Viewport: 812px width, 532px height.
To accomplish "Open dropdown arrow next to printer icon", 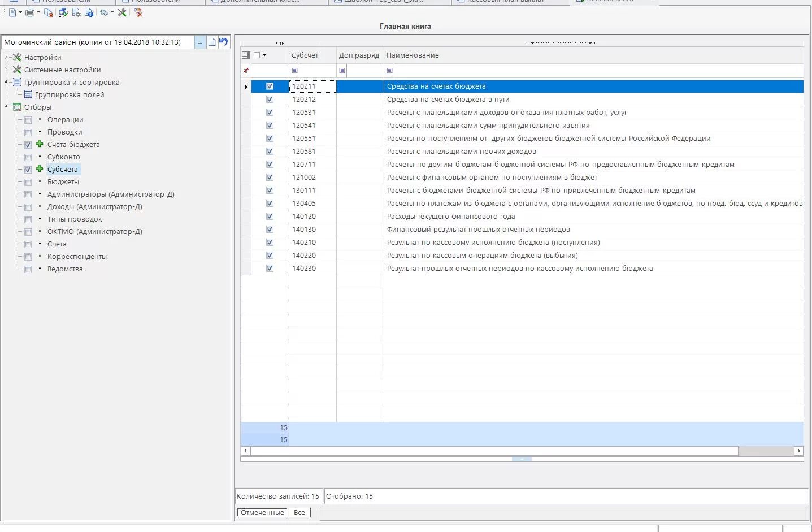I will click(x=38, y=12).
